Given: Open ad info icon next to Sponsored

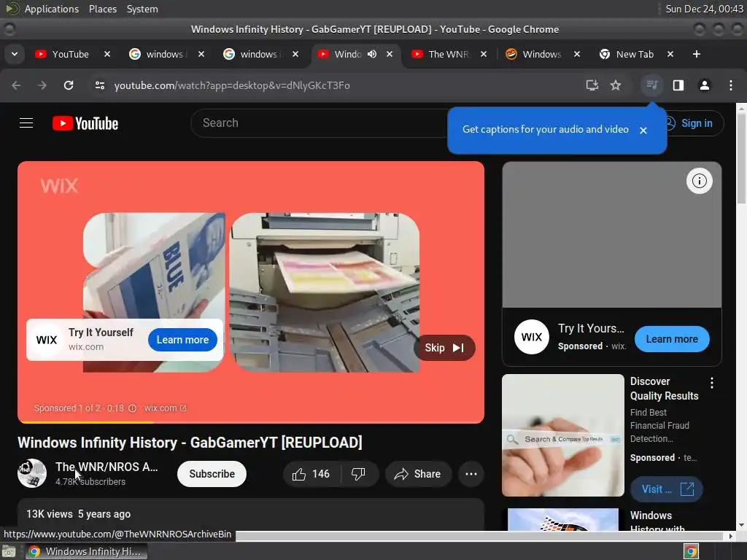Looking at the screenshot, I should (133, 408).
